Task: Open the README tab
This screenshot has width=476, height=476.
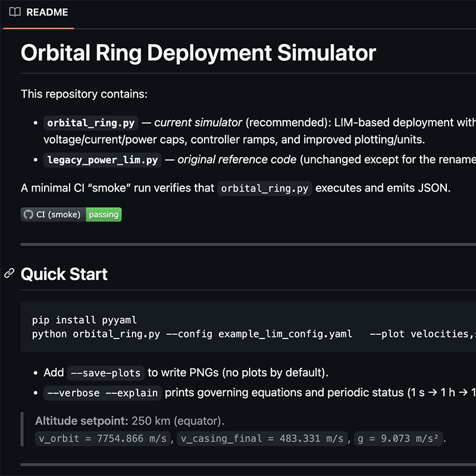Action: pos(46,12)
